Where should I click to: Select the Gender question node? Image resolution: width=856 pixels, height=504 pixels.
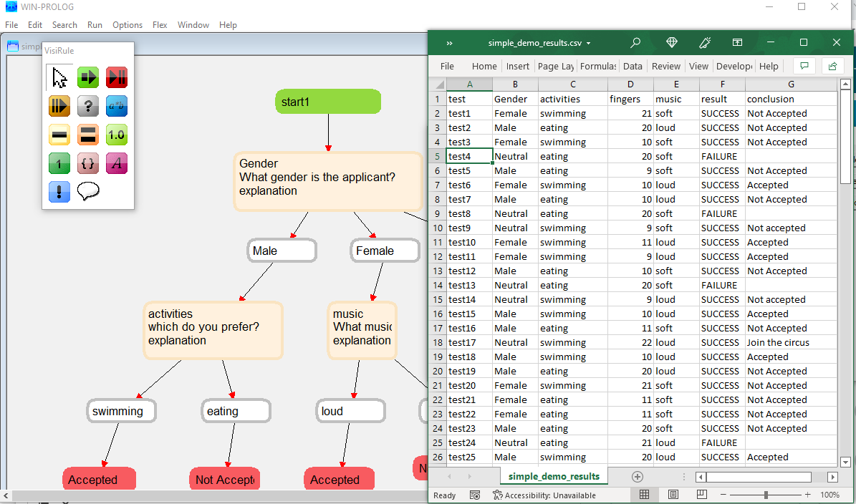point(329,182)
